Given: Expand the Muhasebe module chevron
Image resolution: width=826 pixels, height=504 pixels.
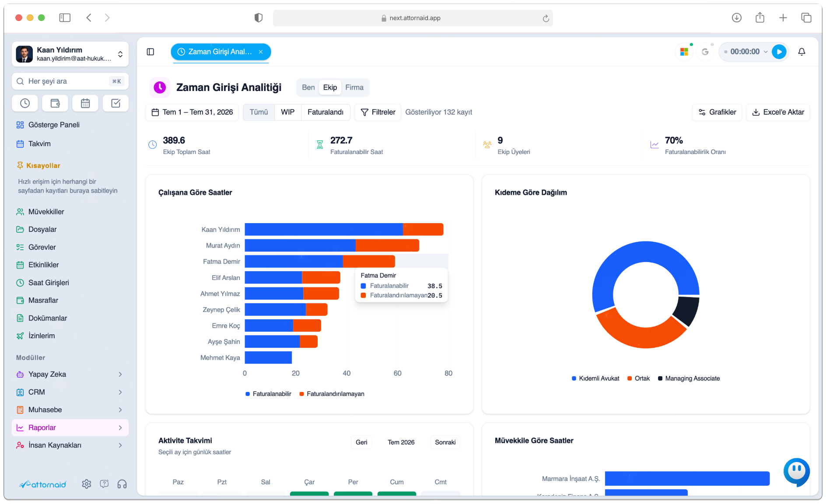Looking at the screenshot, I should tap(120, 409).
